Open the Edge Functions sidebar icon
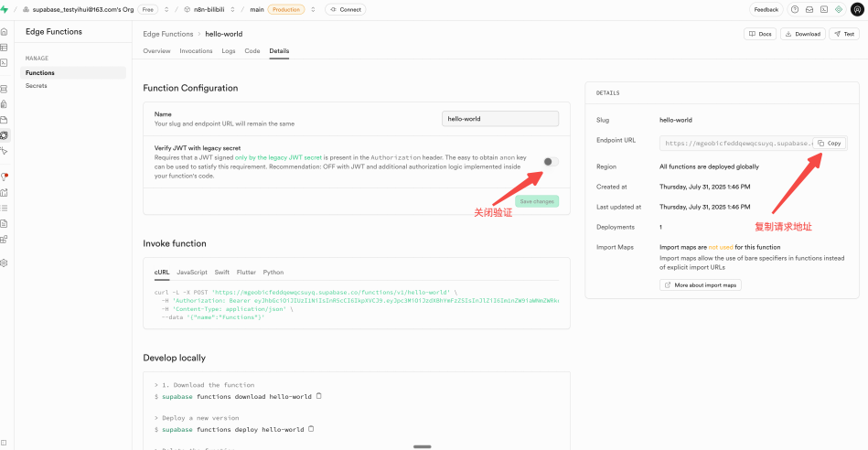868x450 pixels. pos(5,134)
